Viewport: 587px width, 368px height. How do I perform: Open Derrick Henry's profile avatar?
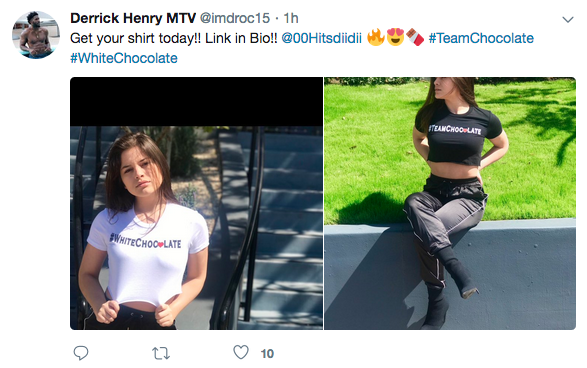click(36, 35)
